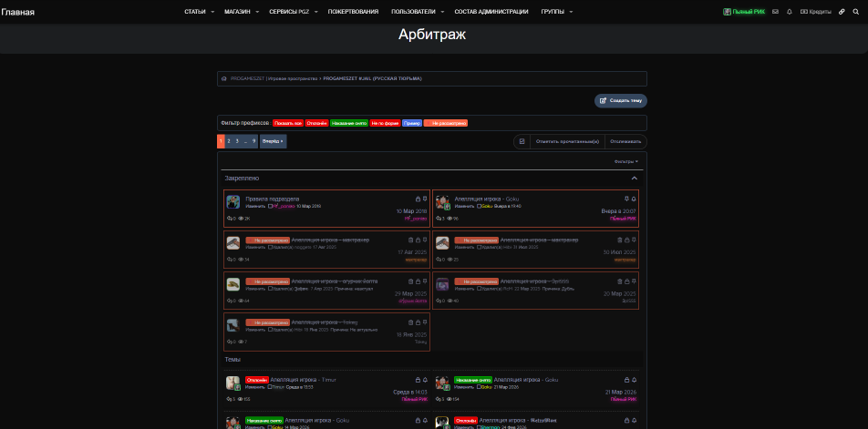Toggle the Не рассмотрено prefix filter
The image size is (868, 429).
[x=446, y=123]
